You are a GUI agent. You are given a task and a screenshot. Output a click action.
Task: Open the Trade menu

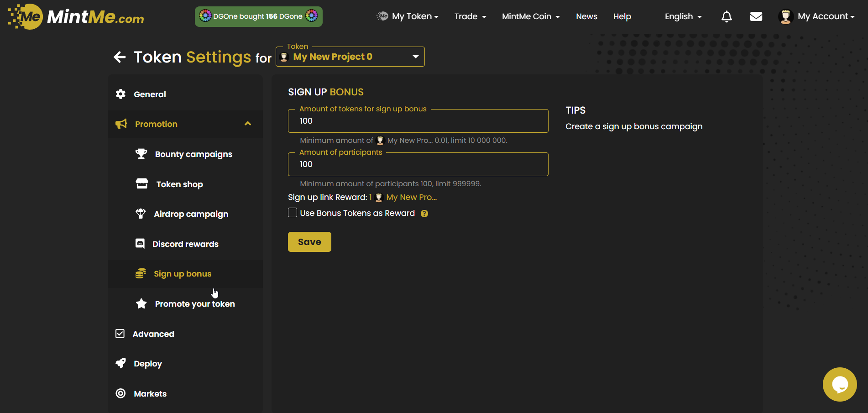point(470,17)
